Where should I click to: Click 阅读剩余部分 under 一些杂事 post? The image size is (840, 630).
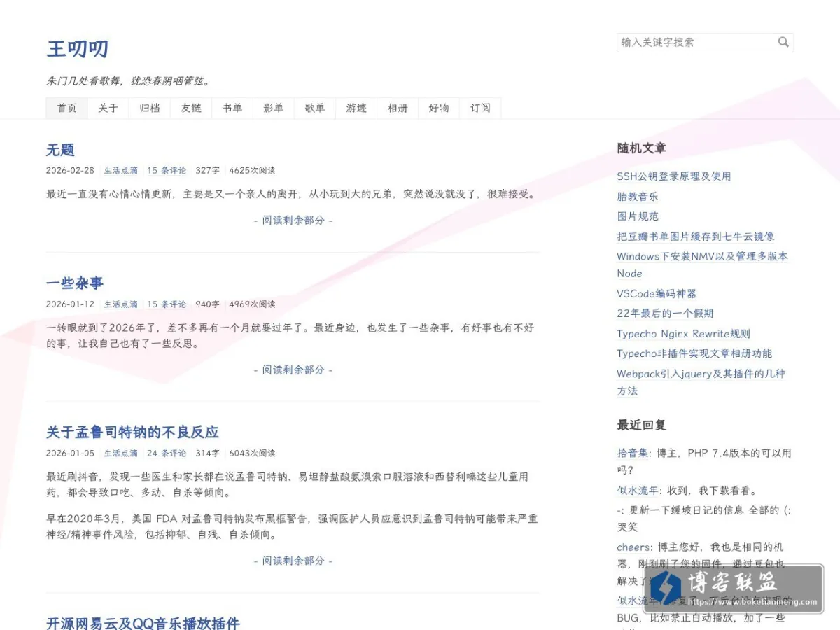tap(293, 370)
